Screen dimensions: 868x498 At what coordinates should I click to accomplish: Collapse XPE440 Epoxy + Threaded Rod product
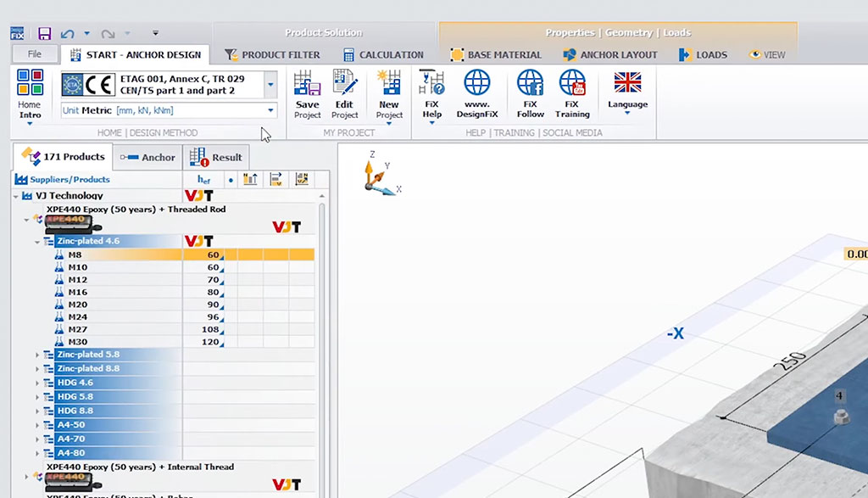tap(26, 220)
